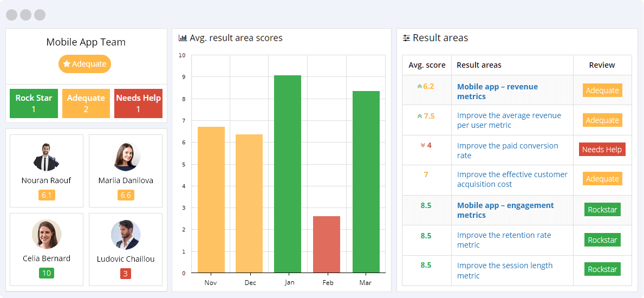
Task: Click the up arrow icon beside score 7.5
Action: [419, 116]
